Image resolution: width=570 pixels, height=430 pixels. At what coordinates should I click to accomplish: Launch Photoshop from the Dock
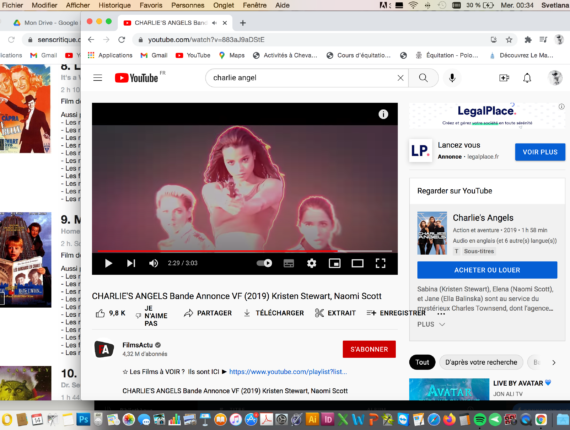click(83, 420)
